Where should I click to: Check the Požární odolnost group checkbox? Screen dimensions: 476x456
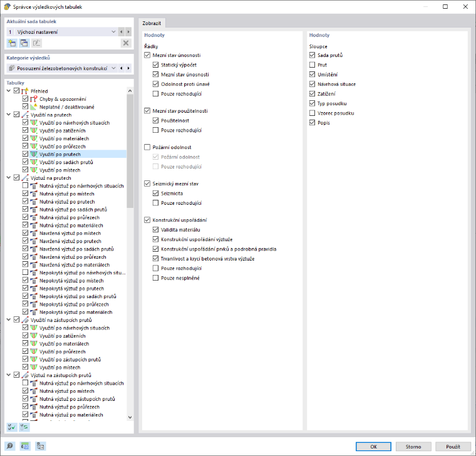point(147,147)
